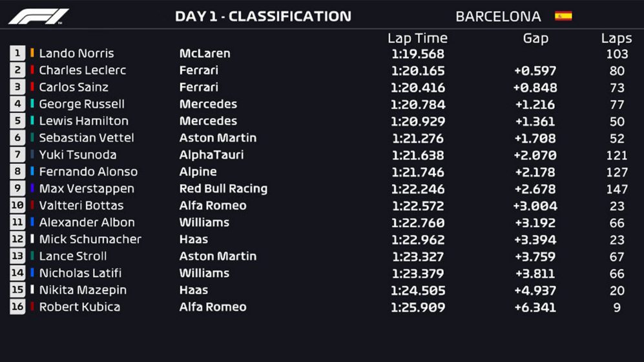644x362 pixels.
Task: Select the Laps column header
Action: click(616, 39)
